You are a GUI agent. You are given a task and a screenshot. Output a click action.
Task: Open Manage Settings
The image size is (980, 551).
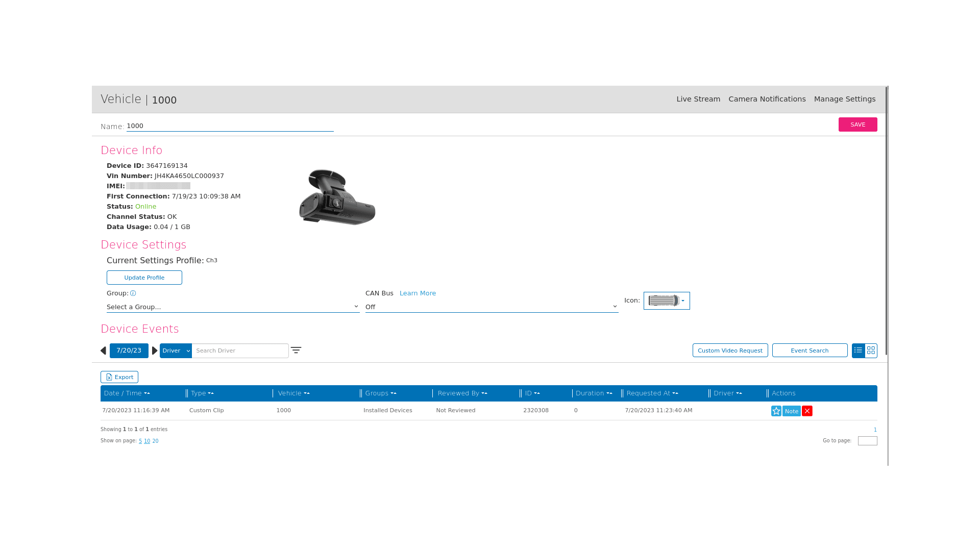click(x=844, y=99)
